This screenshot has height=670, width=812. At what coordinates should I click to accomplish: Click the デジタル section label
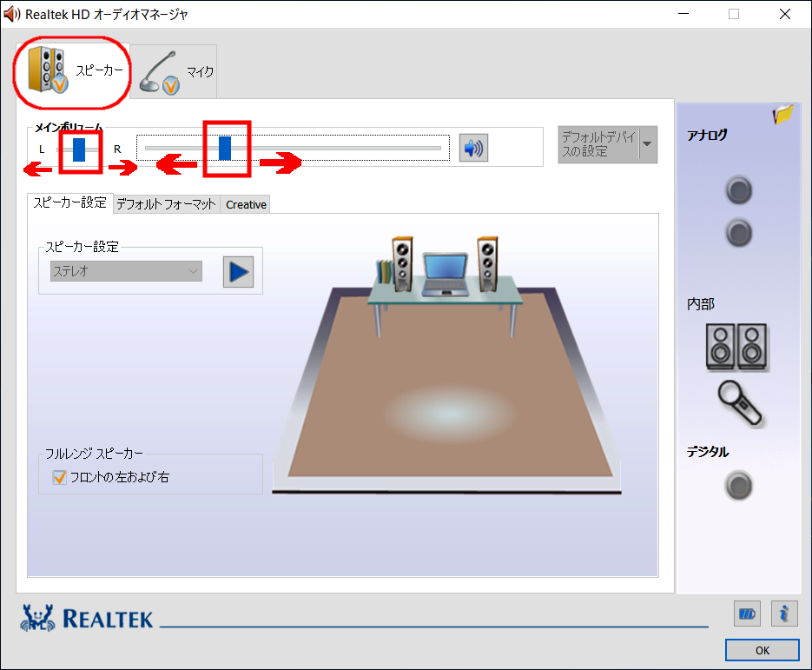coord(708,452)
